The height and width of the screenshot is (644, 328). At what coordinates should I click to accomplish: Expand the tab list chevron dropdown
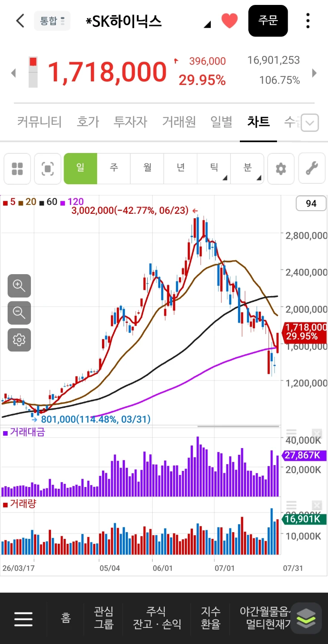click(310, 123)
